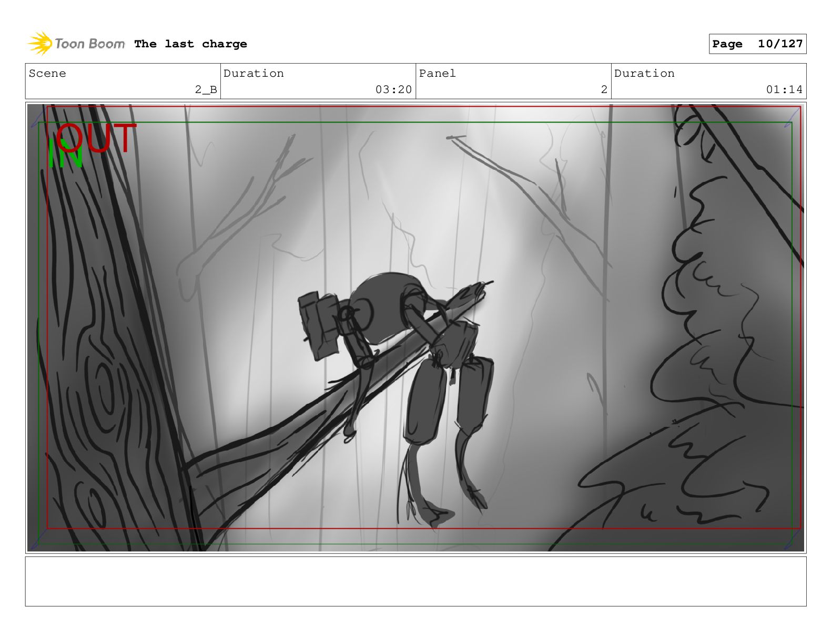
Task: Click the 'Page 10/127' box
Action: [x=757, y=44]
